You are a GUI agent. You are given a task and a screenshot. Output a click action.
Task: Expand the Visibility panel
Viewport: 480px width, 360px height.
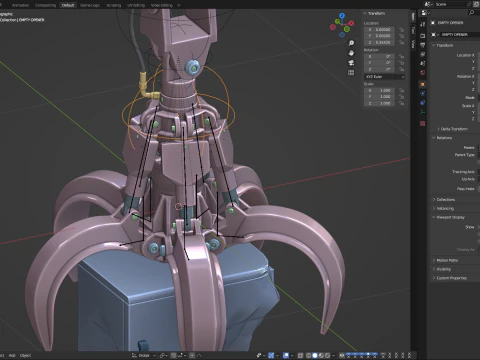click(443, 269)
